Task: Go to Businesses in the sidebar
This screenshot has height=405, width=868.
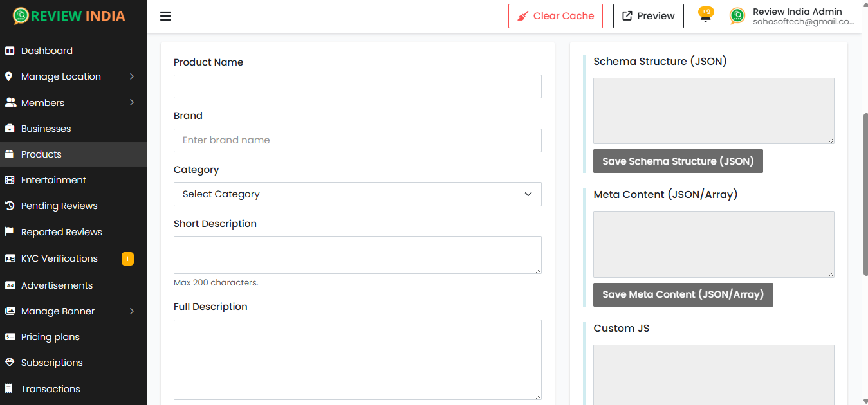Action: [73, 129]
